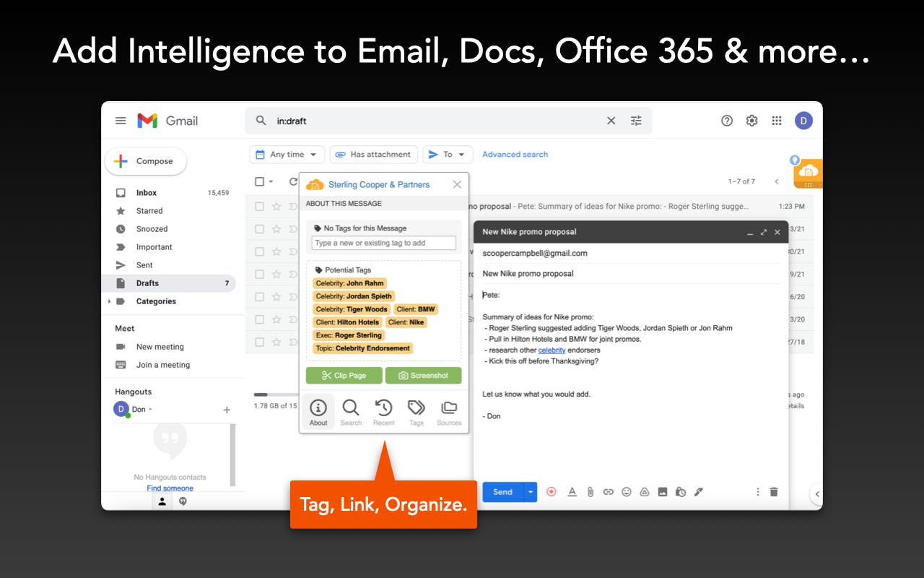Viewport: 924px width, 578px height.
Task: Open the Tags tab in extension panel
Action: (417, 413)
